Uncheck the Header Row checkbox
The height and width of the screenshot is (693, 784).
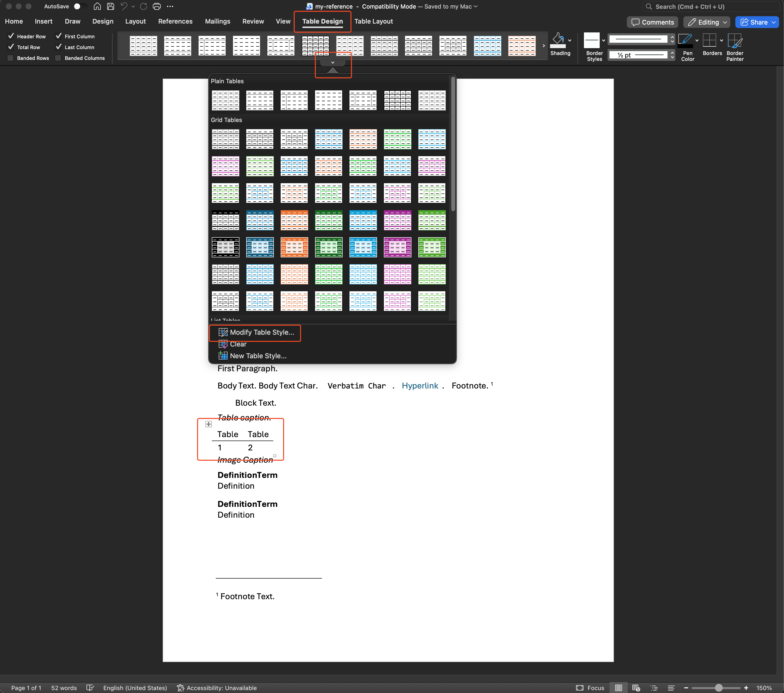tap(11, 36)
